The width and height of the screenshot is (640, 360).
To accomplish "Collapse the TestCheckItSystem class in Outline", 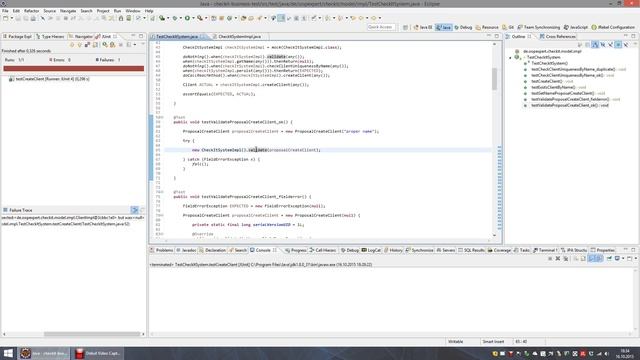I will click(510, 58).
